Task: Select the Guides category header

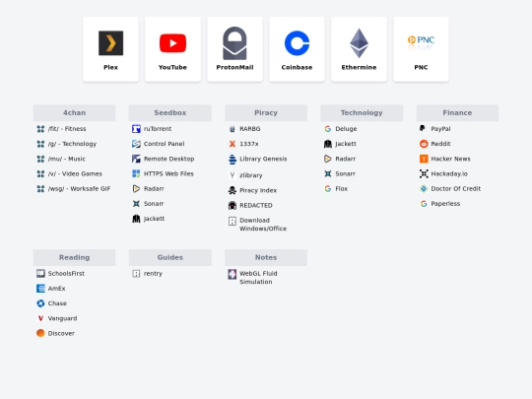Action: click(170, 257)
